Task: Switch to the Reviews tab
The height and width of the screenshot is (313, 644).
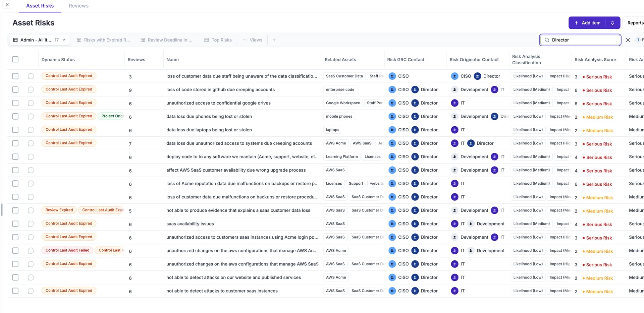Action: click(x=78, y=6)
